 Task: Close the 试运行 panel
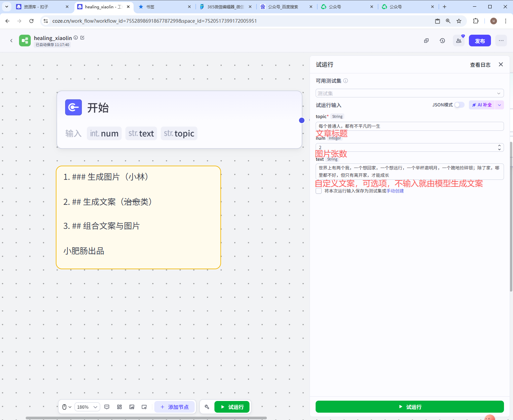click(501, 64)
